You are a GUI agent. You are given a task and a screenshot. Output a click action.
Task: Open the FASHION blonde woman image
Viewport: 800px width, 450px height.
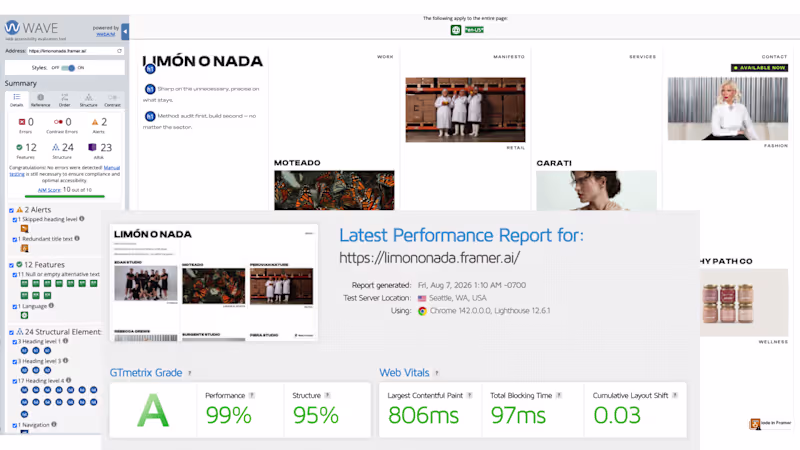[728, 109]
